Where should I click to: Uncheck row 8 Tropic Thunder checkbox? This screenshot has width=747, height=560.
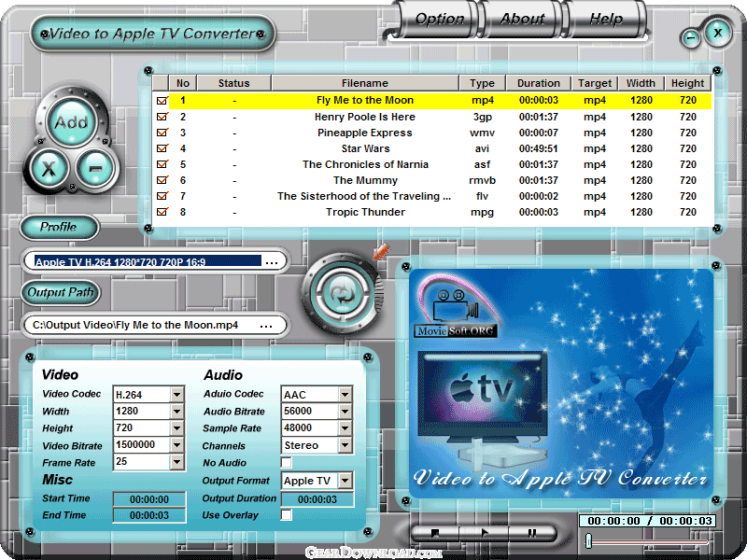(x=162, y=212)
